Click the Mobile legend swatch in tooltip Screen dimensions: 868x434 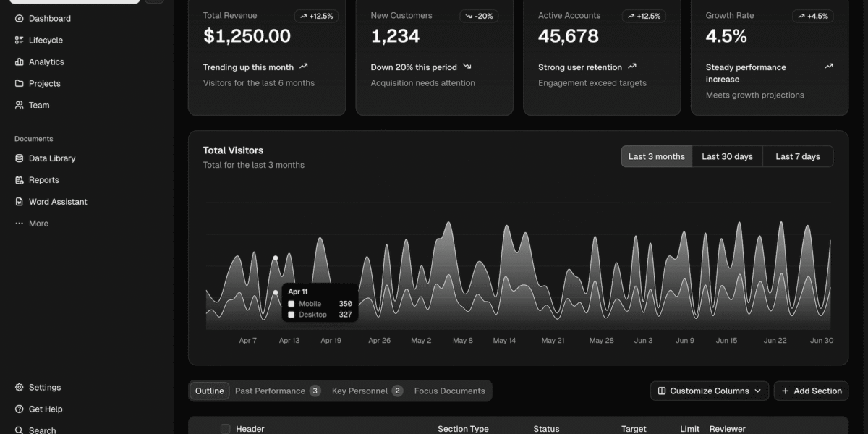[292, 304]
